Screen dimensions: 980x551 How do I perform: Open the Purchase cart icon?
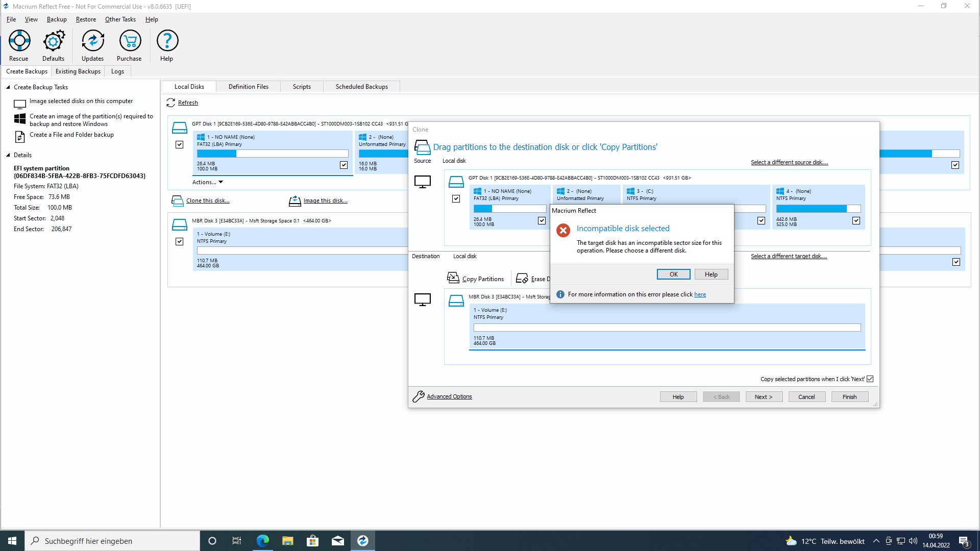[130, 41]
